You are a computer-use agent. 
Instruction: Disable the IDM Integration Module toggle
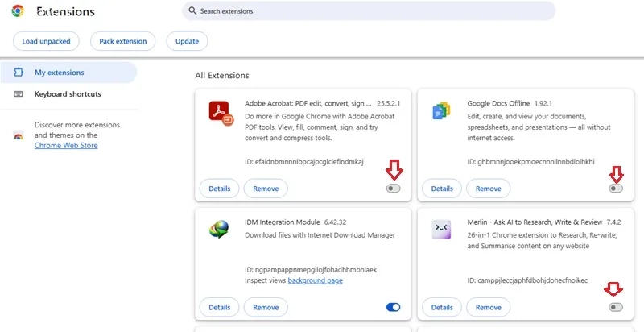tap(393, 307)
